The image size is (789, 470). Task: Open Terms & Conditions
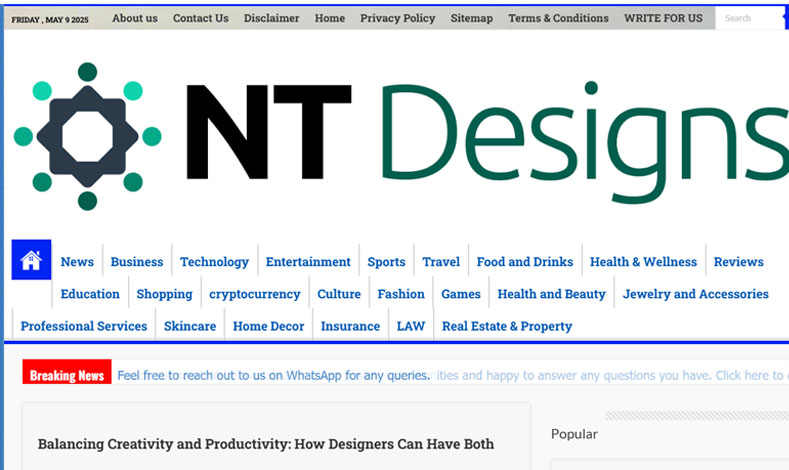[559, 18]
